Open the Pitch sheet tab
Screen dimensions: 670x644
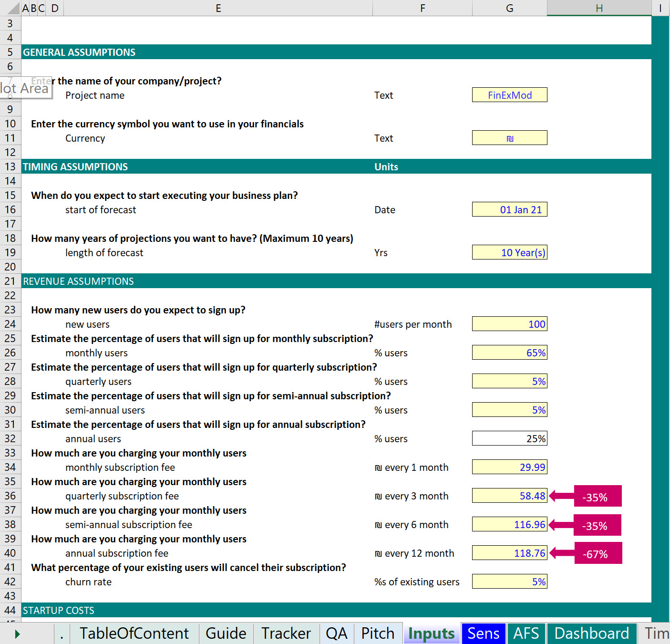[x=378, y=633]
